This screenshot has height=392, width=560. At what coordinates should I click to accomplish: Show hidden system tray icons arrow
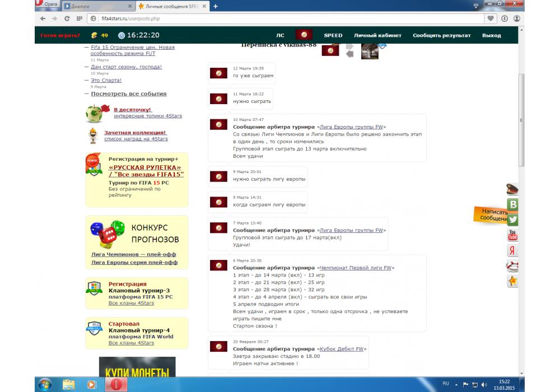(456, 384)
